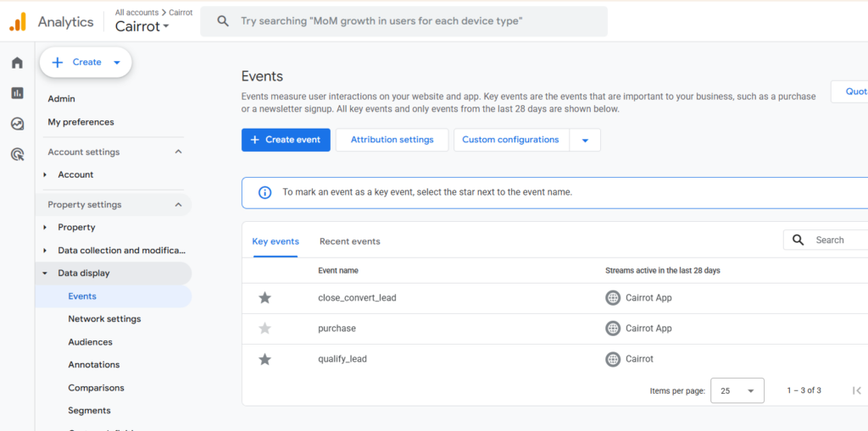868x431 pixels.
Task: Open Segments in the sidebar
Action: tap(90, 411)
